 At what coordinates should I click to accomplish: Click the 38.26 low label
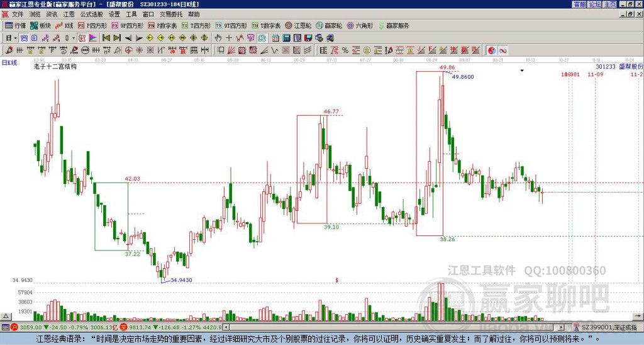point(447,239)
